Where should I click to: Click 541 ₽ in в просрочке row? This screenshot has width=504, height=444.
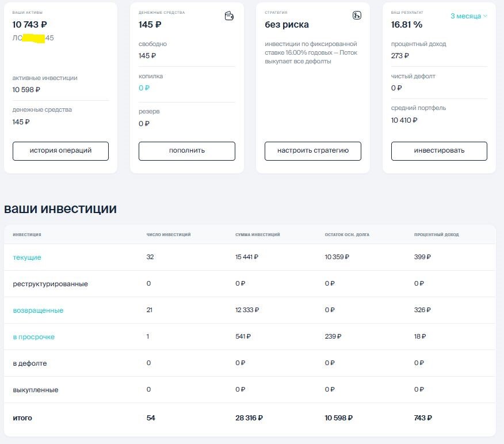click(243, 336)
